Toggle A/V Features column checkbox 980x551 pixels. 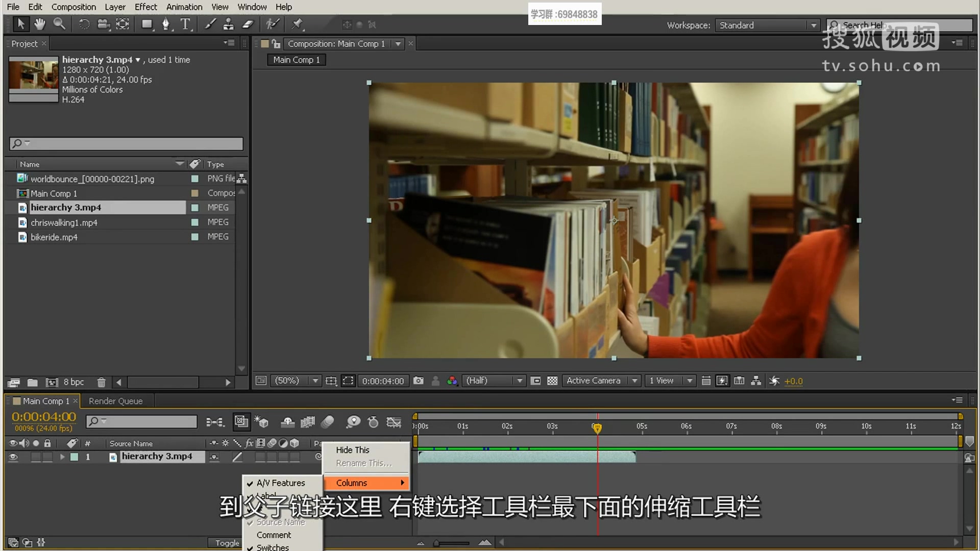(x=280, y=483)
